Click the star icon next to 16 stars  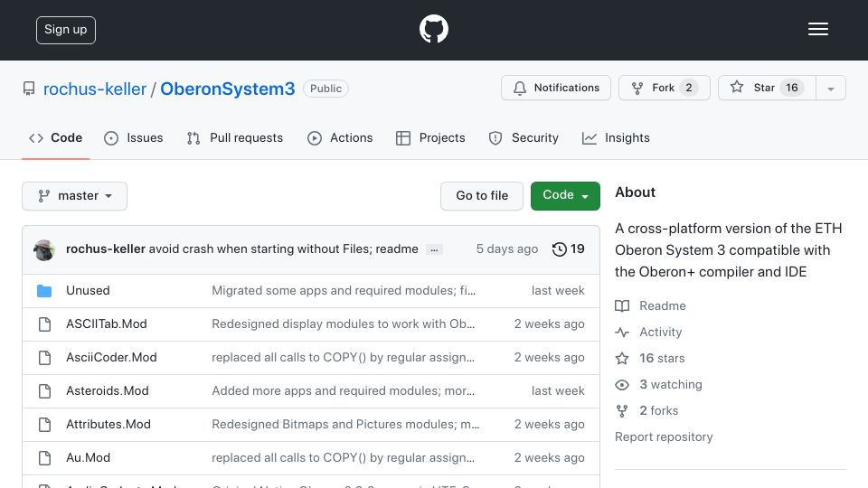click(622, 358)
